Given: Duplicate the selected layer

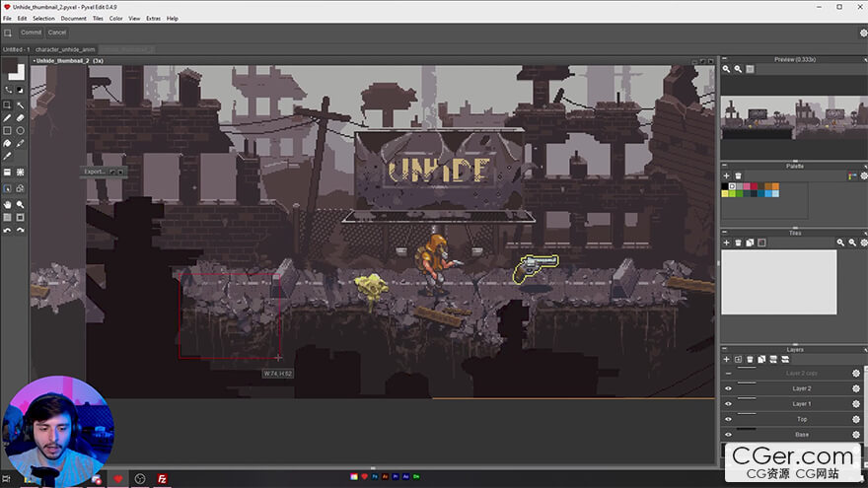Looking at the screenshot, I should (x=761, y=360).
